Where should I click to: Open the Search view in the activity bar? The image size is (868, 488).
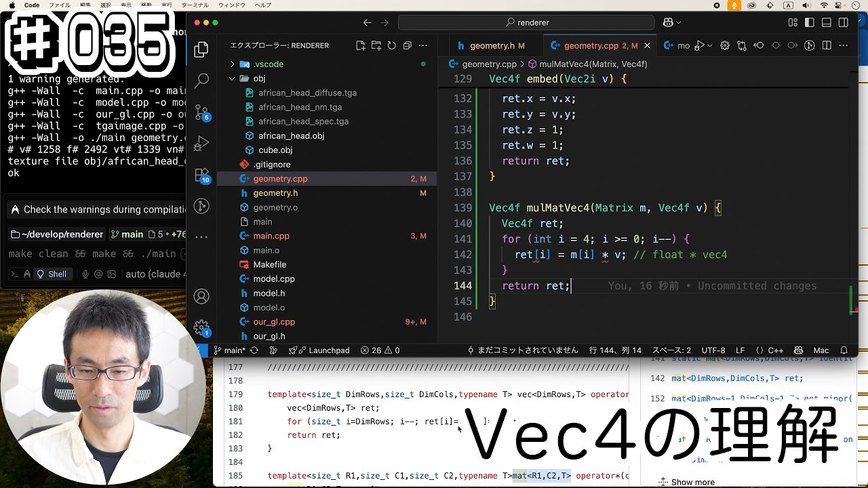[x=201, y=81]
